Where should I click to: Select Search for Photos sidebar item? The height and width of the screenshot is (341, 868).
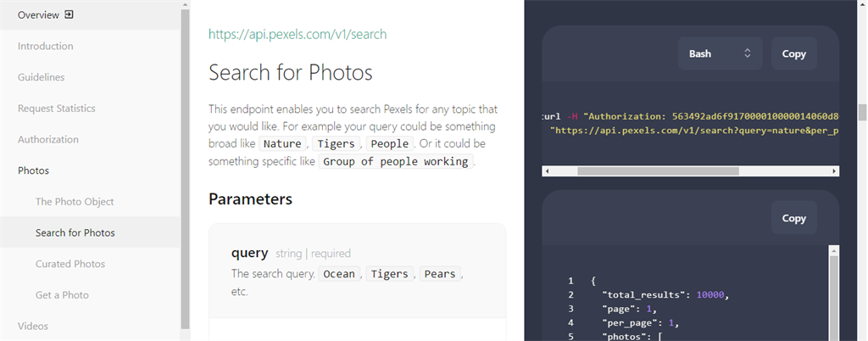pos(75,232)
